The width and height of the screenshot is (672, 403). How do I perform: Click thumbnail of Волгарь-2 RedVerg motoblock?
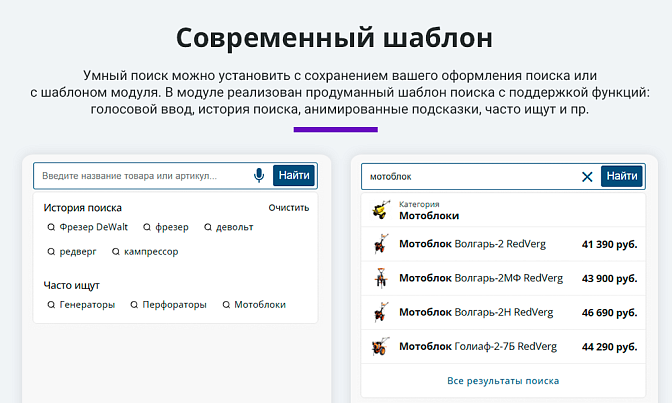pyautogui.click(x=381, y=244)
